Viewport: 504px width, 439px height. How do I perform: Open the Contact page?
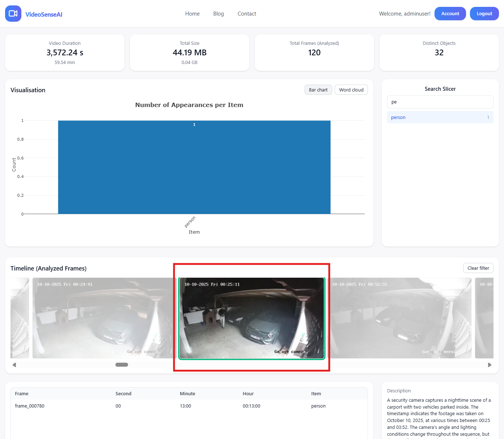[247, 14]
